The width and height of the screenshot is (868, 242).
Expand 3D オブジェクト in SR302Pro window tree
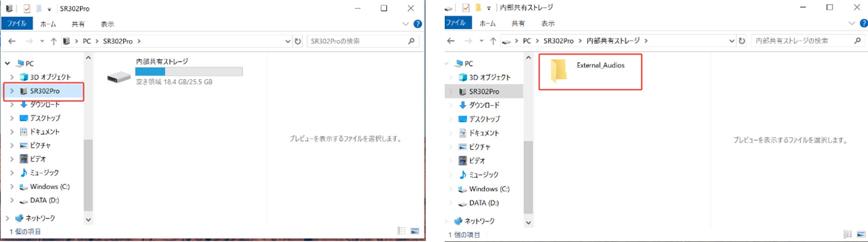(12, 77)
